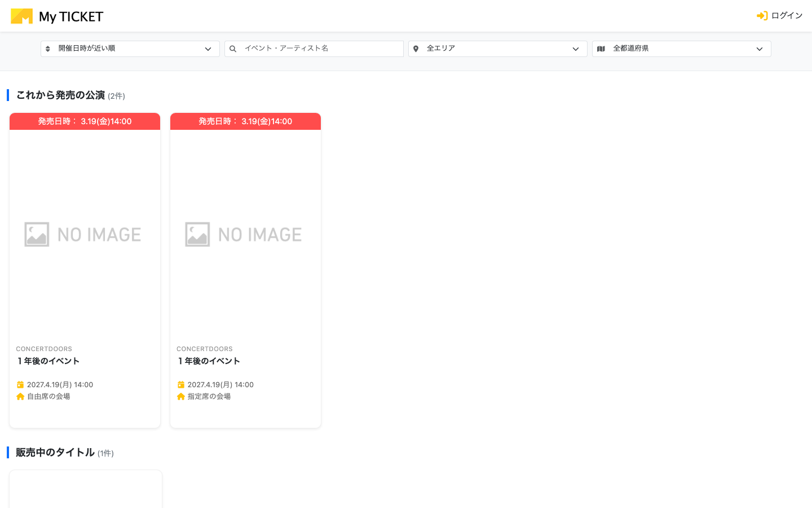This screenshot has height=508, width=812.
Task: Click sale date banner on 指定席の会場 card
Action: coord(245,121)
